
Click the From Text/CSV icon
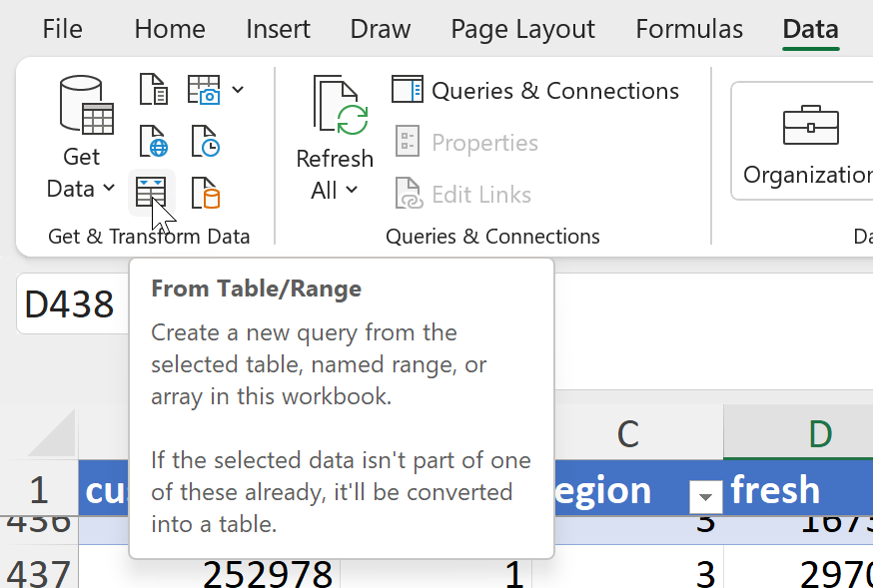pos(153,89)
